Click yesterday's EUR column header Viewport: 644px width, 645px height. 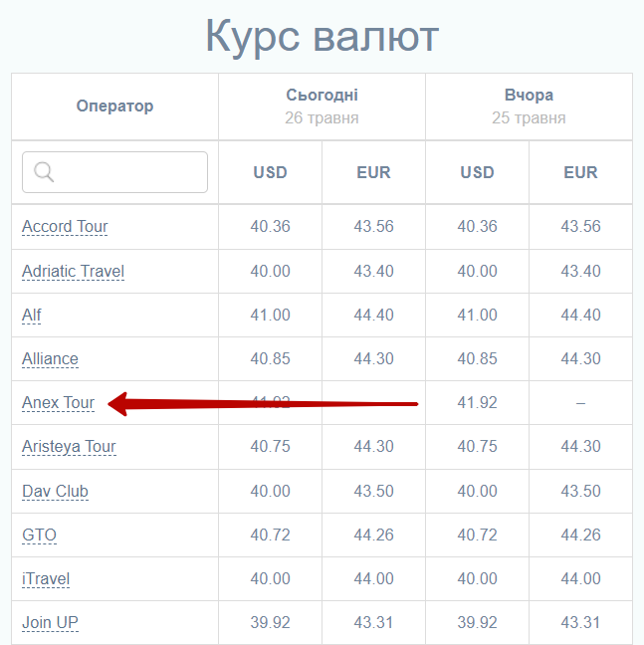click(580, 172)
